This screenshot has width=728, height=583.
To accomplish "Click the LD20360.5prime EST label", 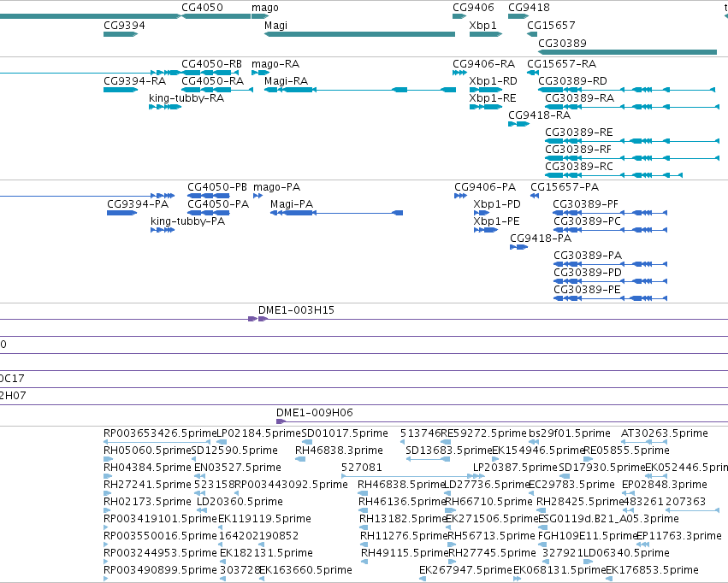I will point(240,502).
